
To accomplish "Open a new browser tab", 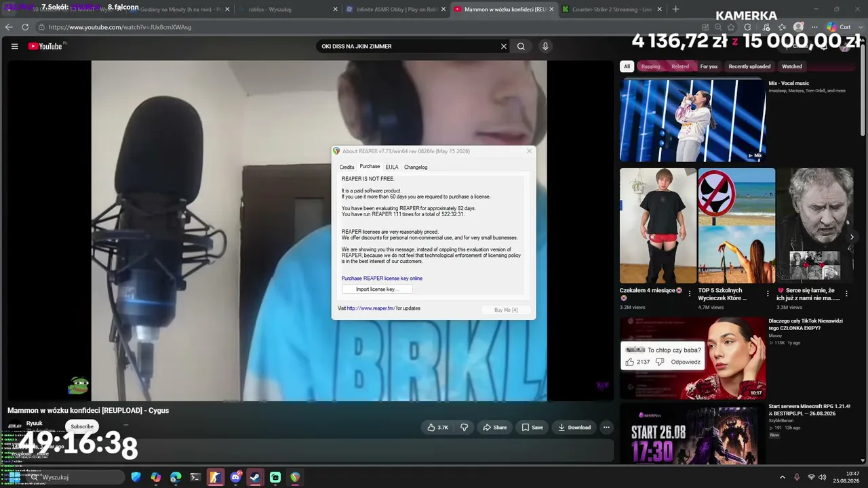I will (x=675, y=9).
